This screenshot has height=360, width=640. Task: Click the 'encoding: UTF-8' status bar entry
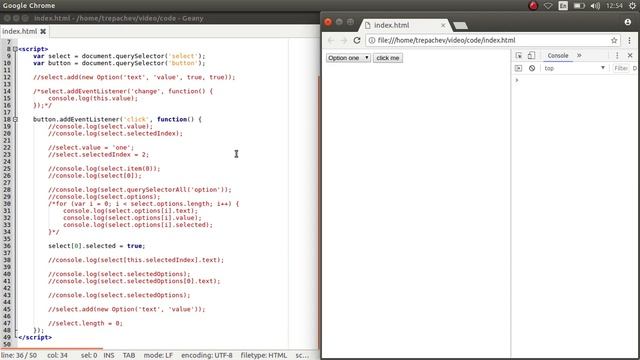coord(207,356)
